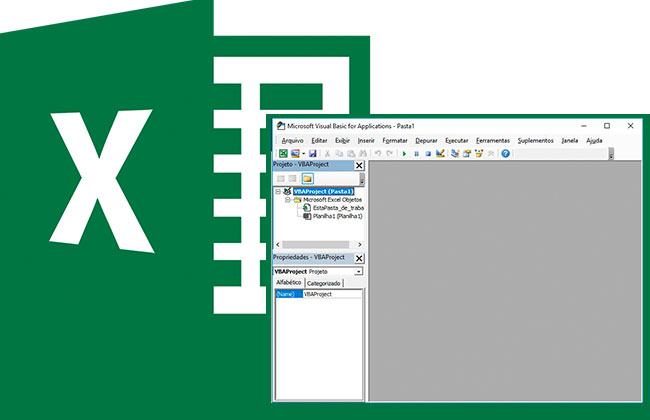Open the Project Explorer toolbar icon
Screen dimensions: 650x420
point(455,154)
